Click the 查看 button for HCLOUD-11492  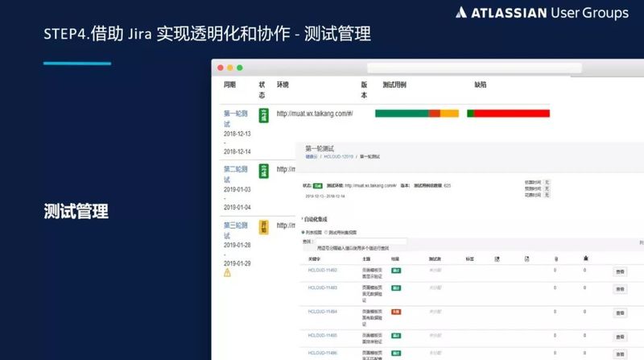click(x=620, y=271)
